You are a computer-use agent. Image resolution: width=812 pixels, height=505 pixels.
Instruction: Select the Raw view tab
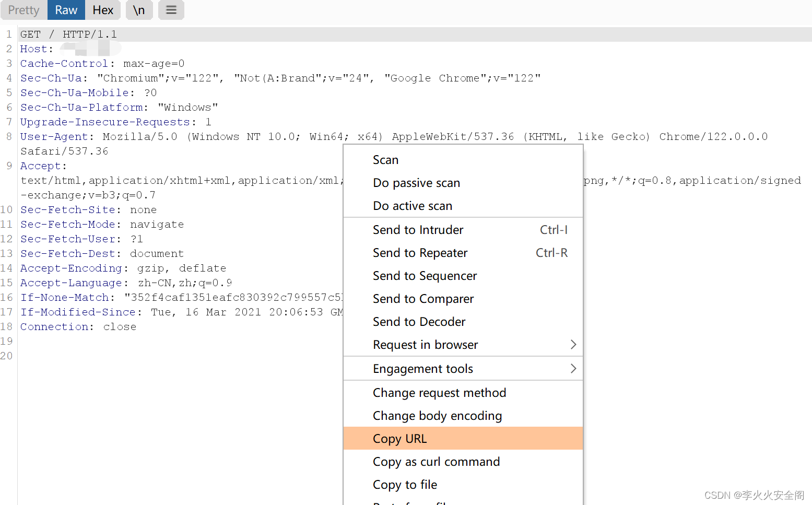point(66,10)
